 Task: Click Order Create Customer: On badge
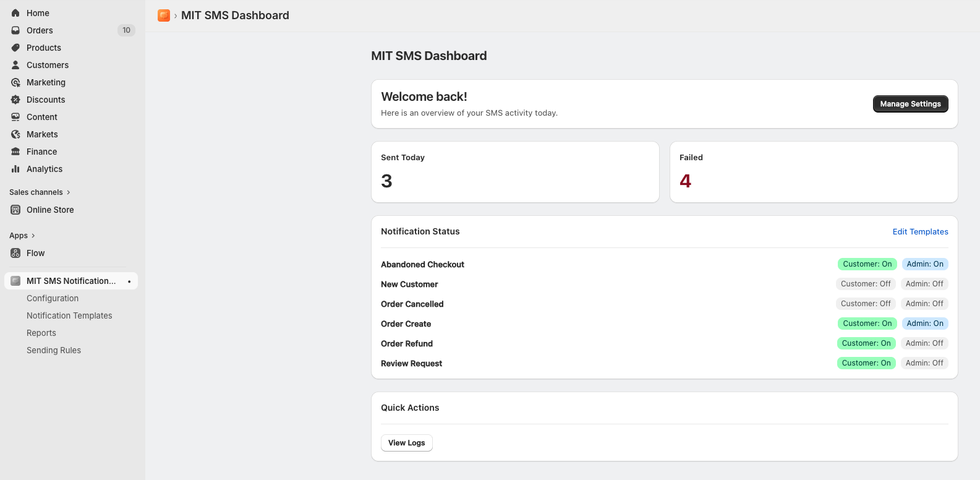point(867,324)
